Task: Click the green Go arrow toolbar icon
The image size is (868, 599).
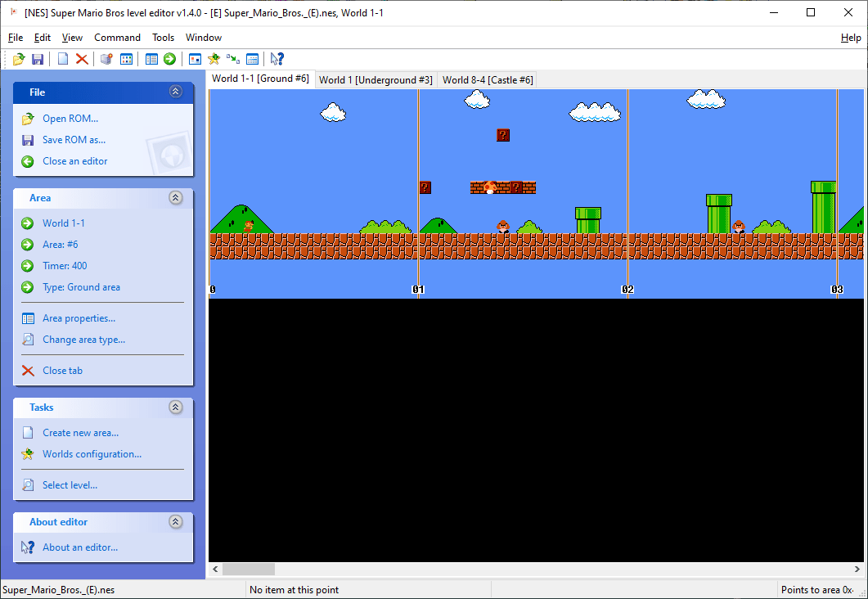Action: coord(169,59)
